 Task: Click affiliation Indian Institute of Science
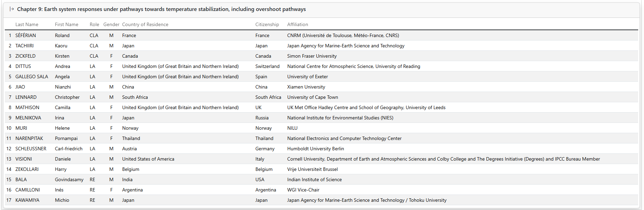coord(314,179)
